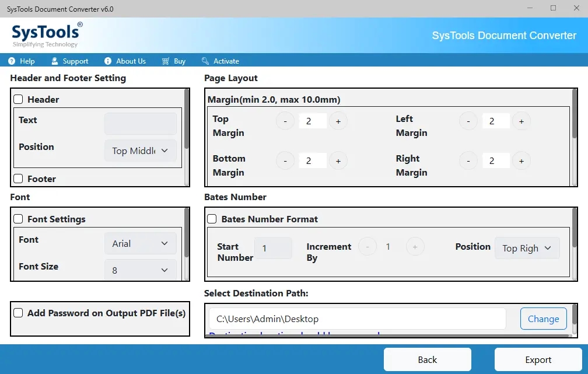Open the Font Size dropdown showing 8
This screenshot has width=588, height=374.
pyautogui.click(x=141, y=270)
